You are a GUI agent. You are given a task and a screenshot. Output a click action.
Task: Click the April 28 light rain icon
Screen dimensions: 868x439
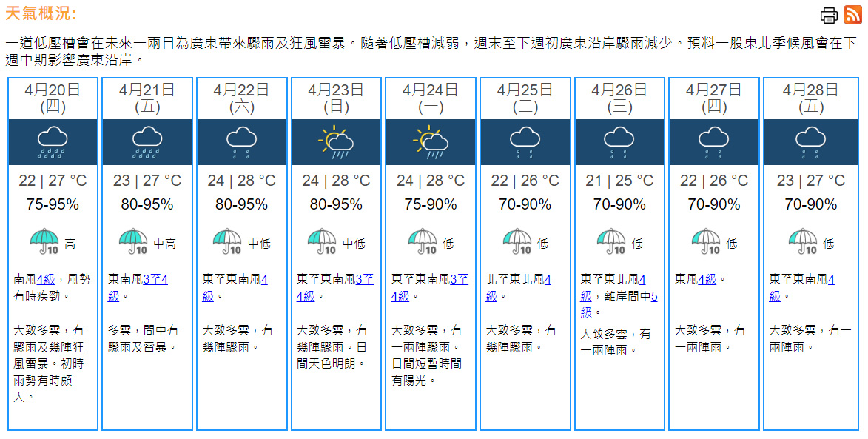(810, 142)
